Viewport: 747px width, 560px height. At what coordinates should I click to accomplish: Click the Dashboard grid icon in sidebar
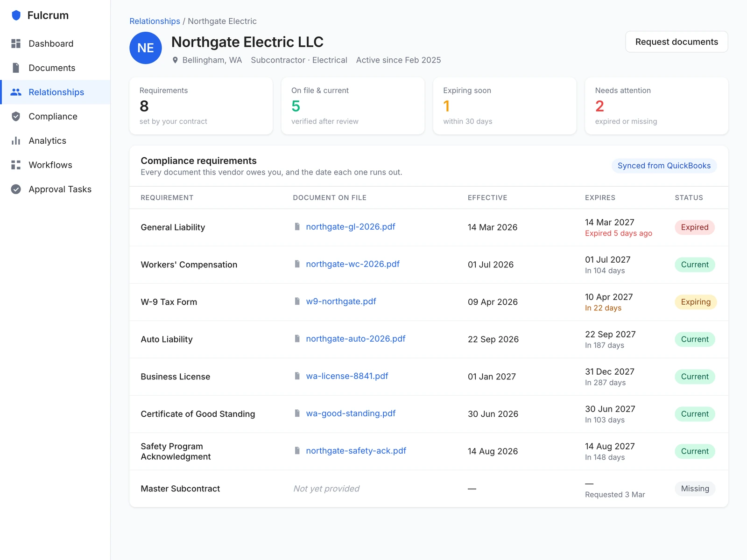[x=16, y=43]
